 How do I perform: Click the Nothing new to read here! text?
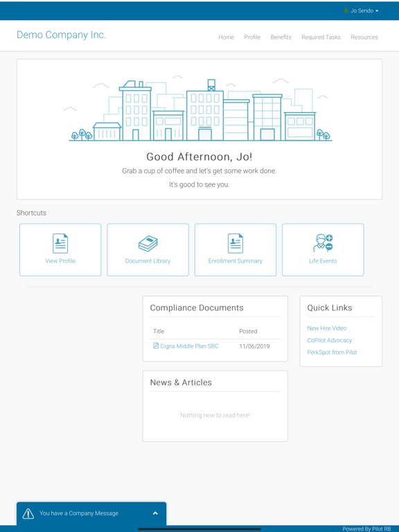click(215, 416)
